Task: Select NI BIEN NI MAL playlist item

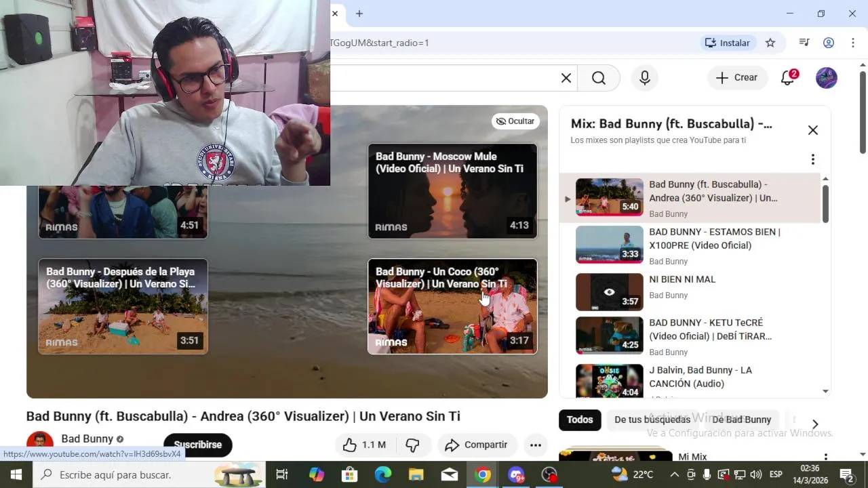Action: [x=690, y=291]
